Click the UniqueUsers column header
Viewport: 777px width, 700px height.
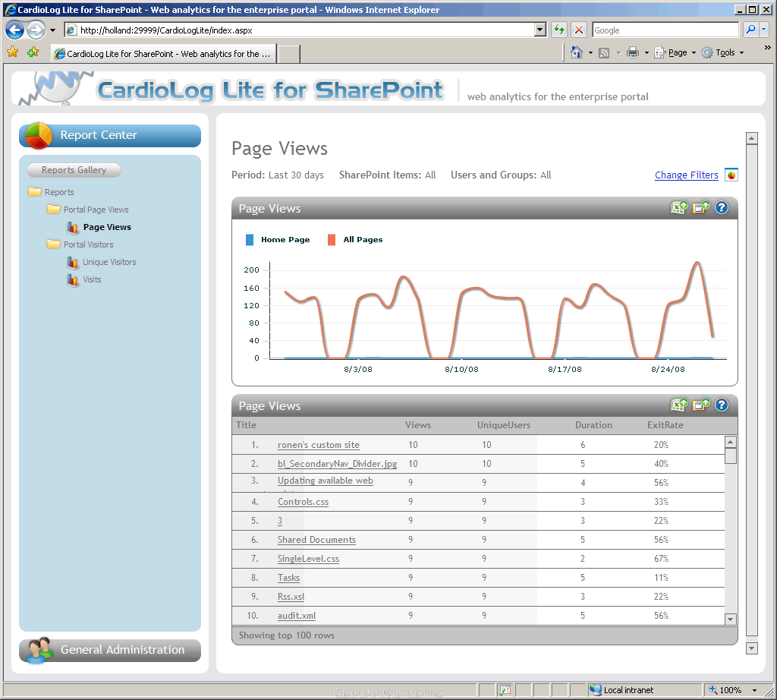(504, 425)
